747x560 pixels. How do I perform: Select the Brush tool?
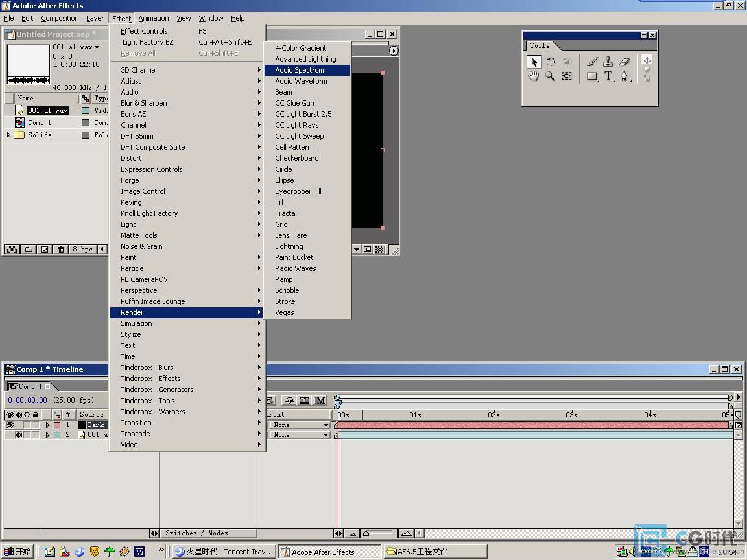[x=592, y=62]
